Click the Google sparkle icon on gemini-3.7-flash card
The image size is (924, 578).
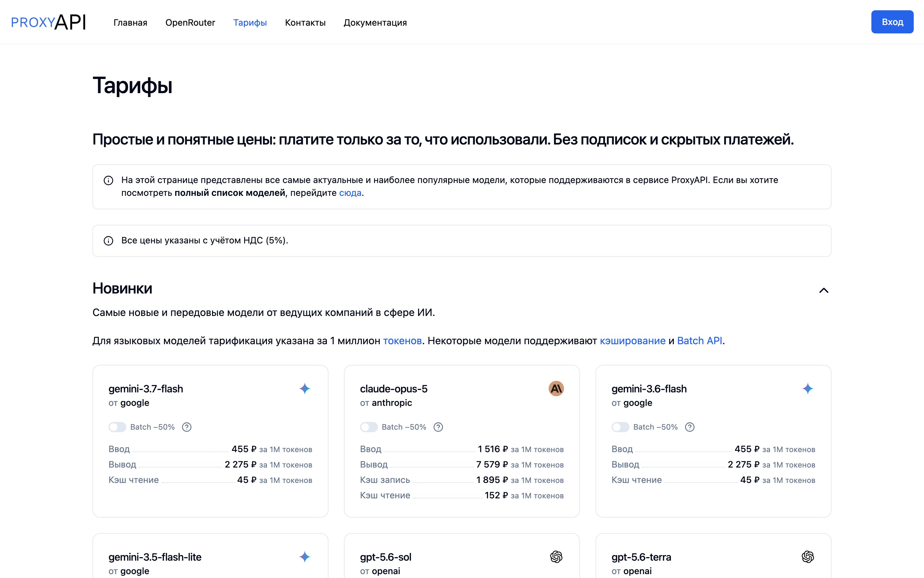point(305,389)
